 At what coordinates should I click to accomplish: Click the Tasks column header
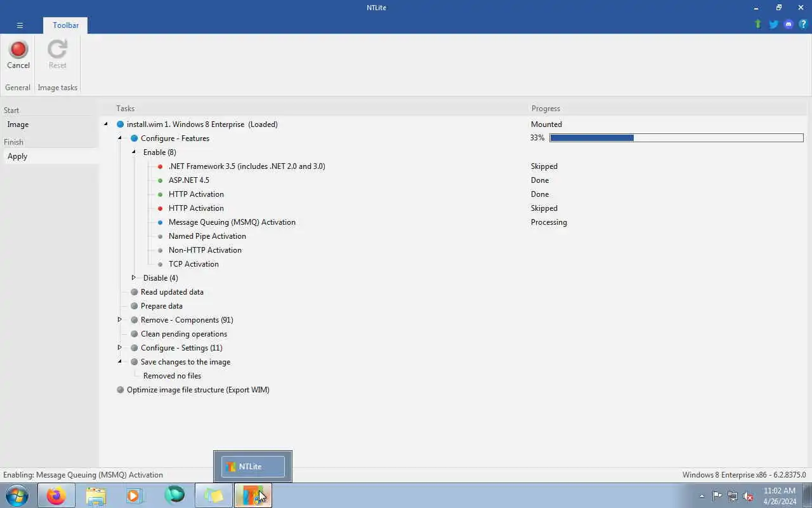click(x=126, y=109)
